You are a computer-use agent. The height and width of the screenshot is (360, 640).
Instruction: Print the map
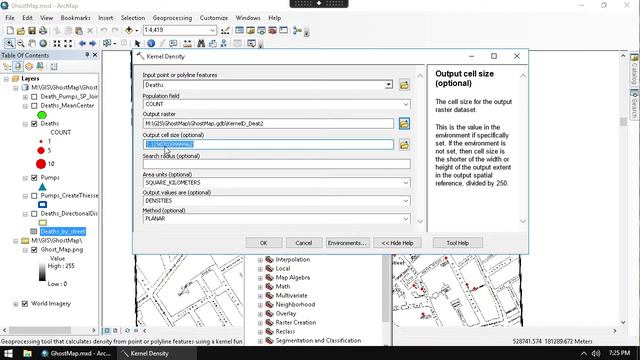click(43, 31)
